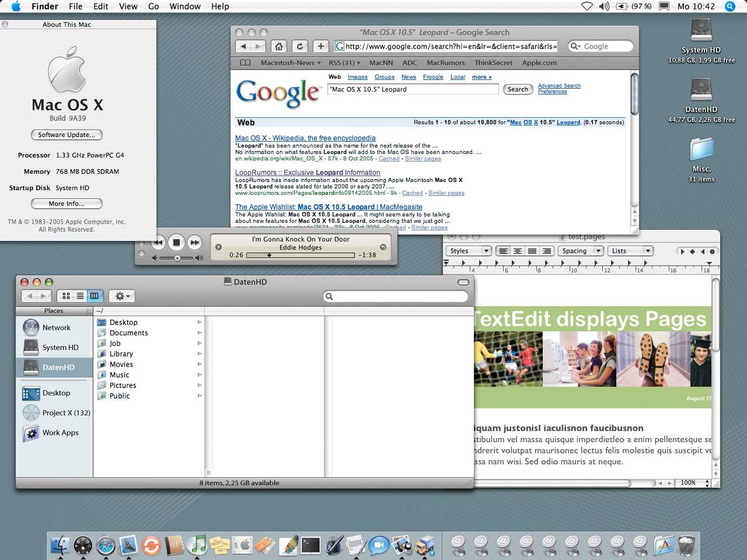Open the Mail stamp icon in the Dock
The image size is (747, 560).
[x=128, y=545]
